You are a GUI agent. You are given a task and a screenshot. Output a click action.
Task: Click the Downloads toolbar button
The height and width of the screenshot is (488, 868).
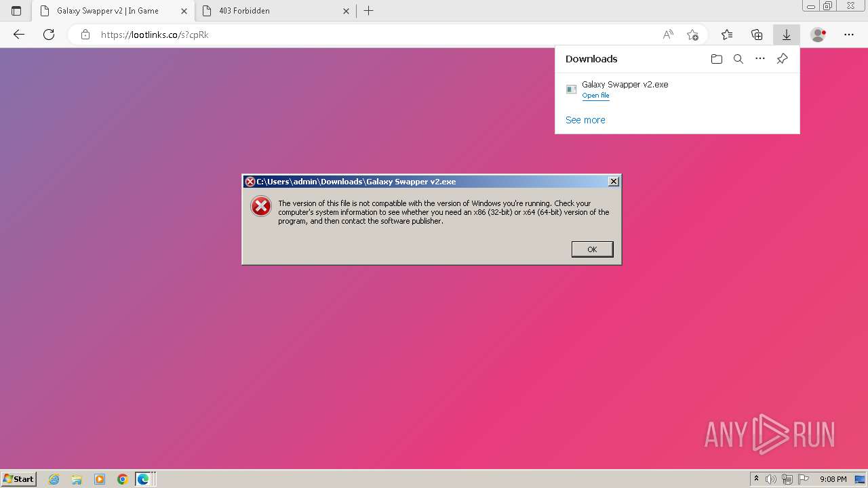pyautogui.click(x=787, y=35)
